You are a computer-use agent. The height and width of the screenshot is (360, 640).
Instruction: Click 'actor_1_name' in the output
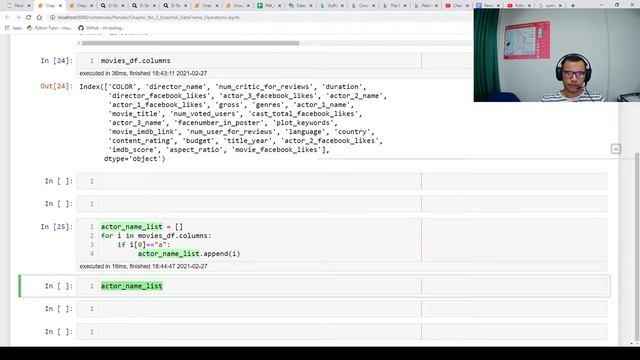[322, 104]
